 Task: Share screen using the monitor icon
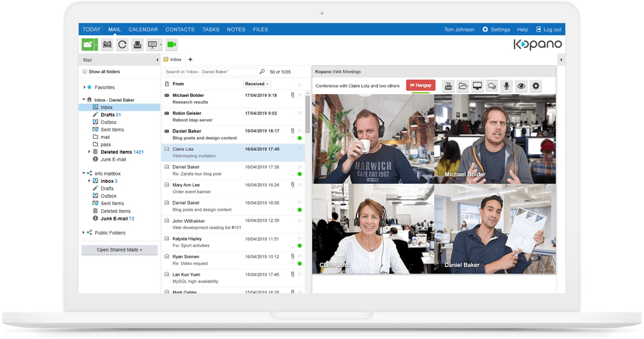point(477,86)
